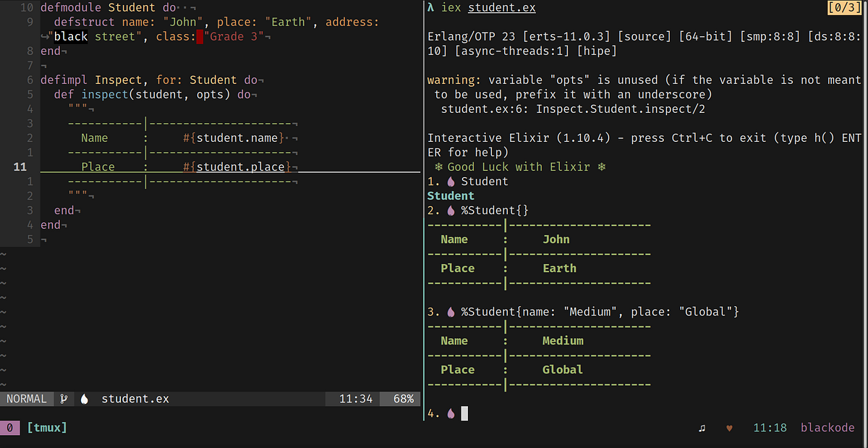Click the tmux window index 0 badge
This screenshot has height=448, width=868.
[10, 428]
